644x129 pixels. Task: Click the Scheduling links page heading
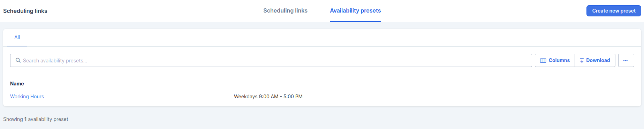[25, 11]
